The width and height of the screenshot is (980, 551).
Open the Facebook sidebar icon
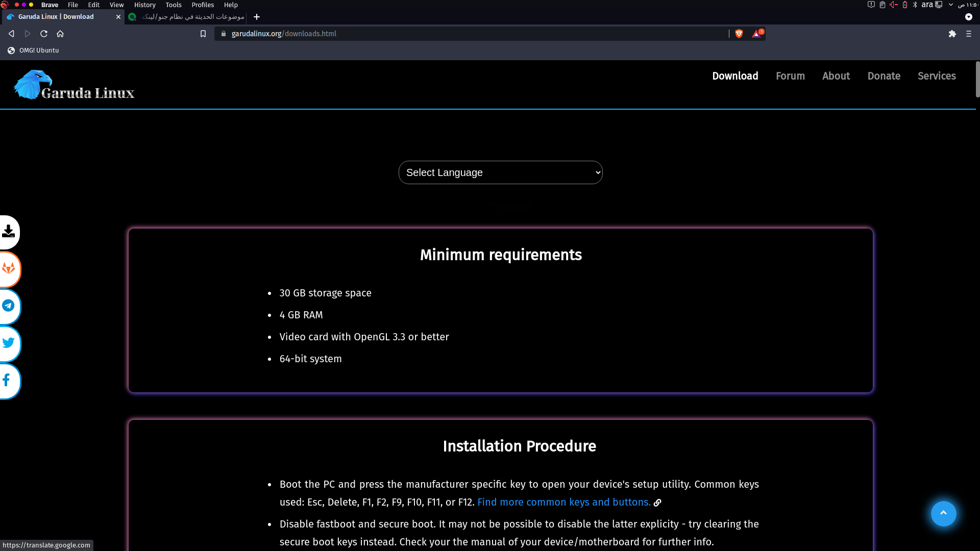[x=7, y=381]
